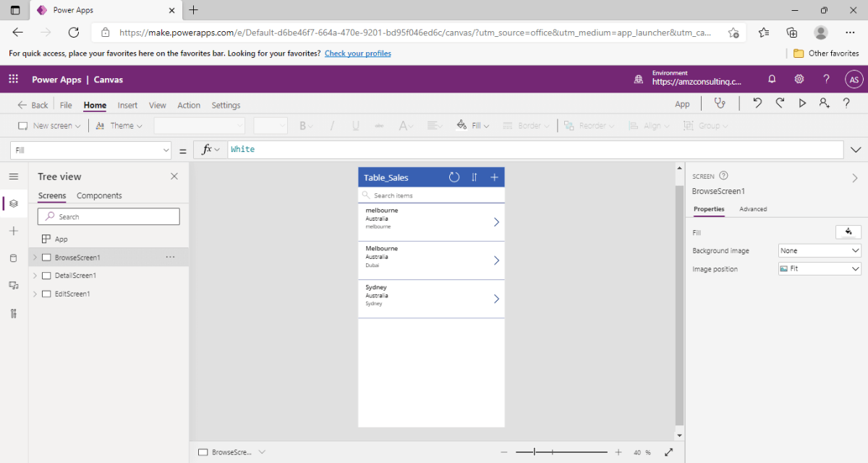
Task: Open the Check your profiles link
Action: (357, 53)
